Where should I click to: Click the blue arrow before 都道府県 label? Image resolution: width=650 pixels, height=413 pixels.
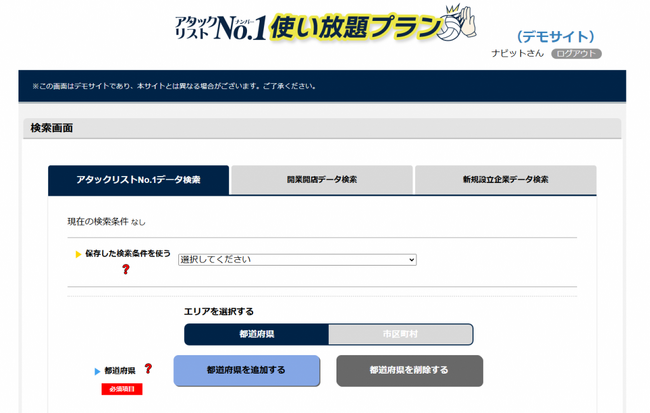click(97, 371)
